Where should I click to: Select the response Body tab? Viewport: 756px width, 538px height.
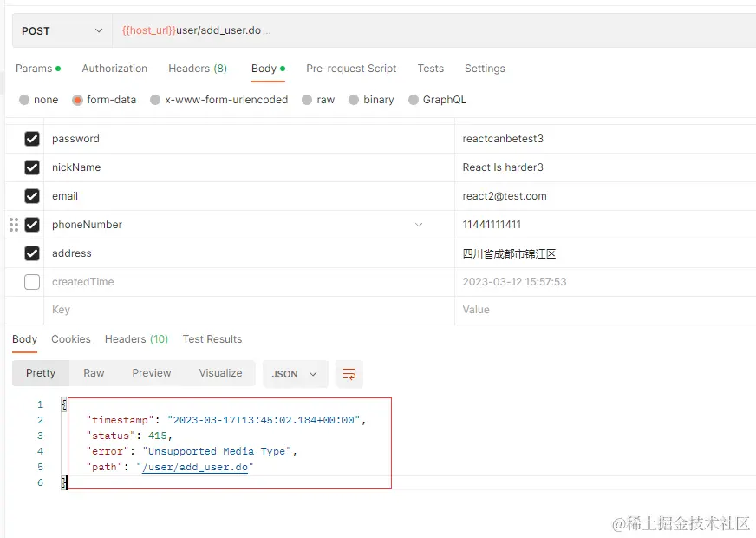(24, 339)
